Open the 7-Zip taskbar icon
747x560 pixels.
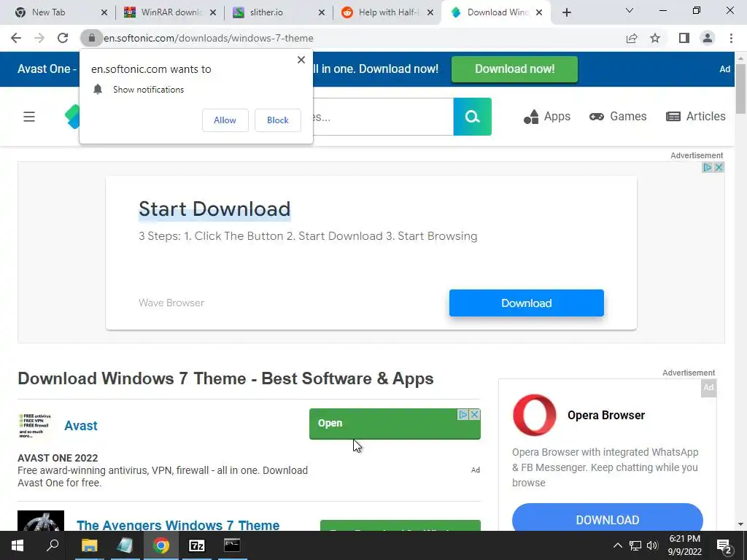[197, 545]
